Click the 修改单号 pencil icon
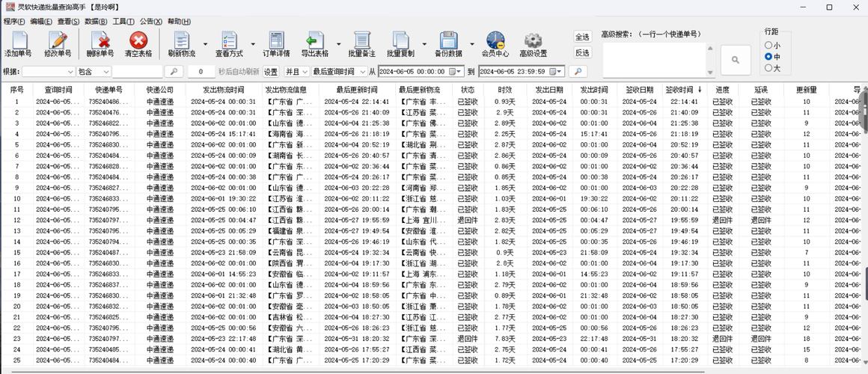Image resolution: width=868 pixels, height=374 pixels. (58, 44)
